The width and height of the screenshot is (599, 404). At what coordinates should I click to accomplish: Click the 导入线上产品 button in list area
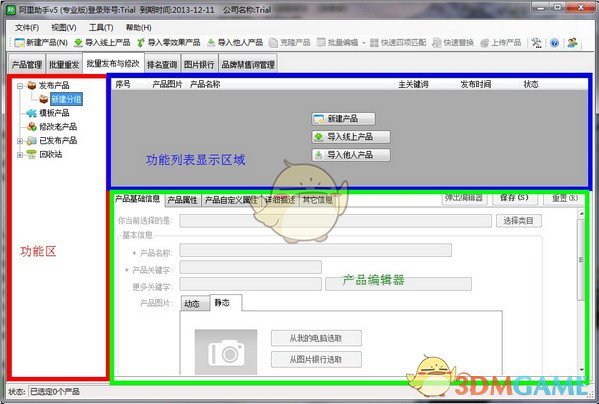[x=351, y=137]
